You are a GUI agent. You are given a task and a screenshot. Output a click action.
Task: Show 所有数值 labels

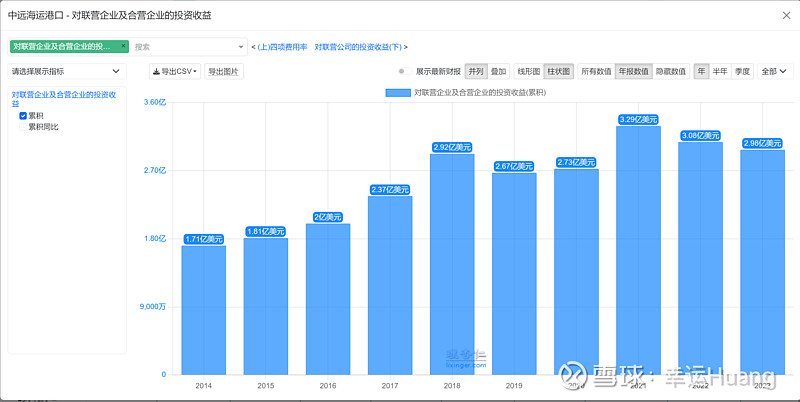click(x=596, y=71)
